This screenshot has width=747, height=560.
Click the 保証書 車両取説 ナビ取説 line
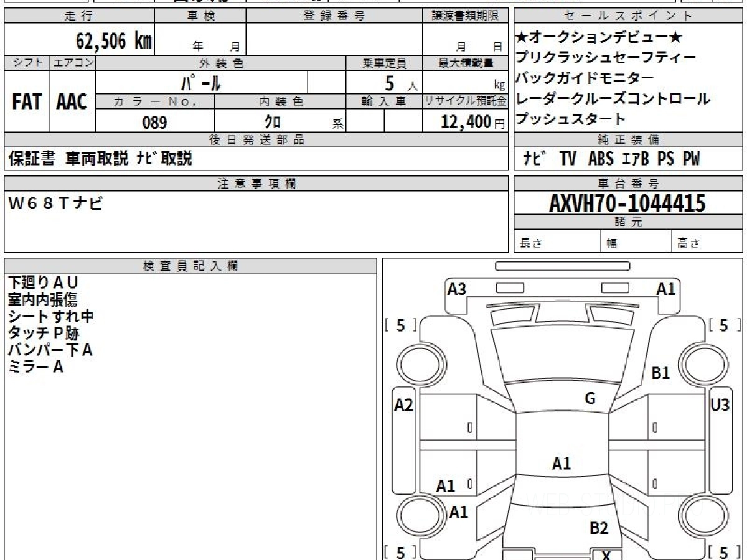(x=100, y=159)
